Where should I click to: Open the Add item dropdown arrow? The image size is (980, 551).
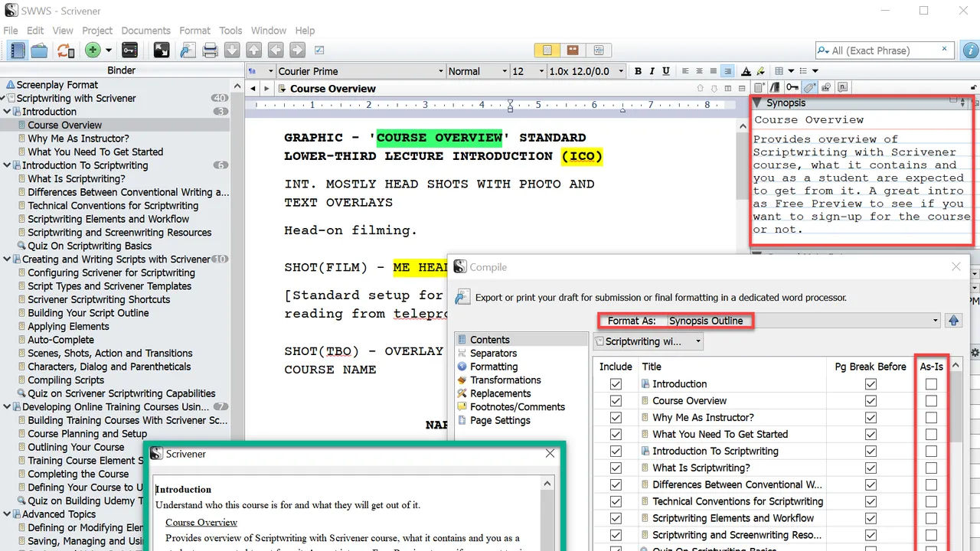pyautogui.click(x=109, y=51)
